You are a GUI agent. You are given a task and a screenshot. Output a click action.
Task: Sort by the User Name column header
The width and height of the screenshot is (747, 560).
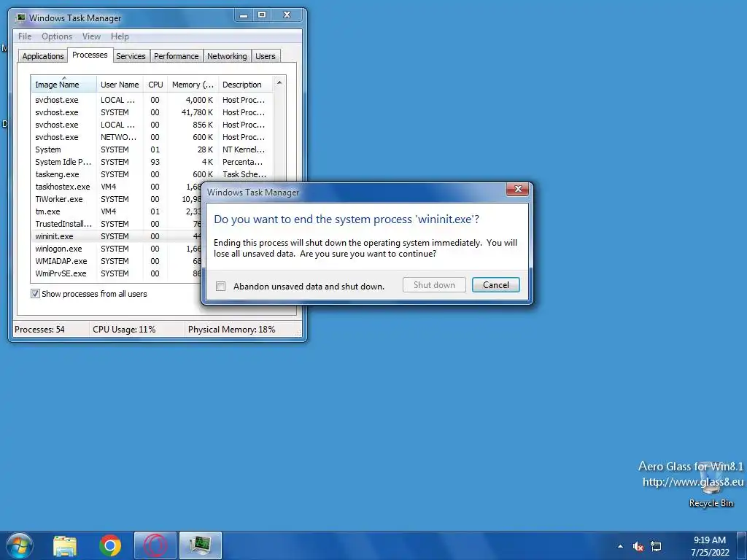(x=120, y=85)
